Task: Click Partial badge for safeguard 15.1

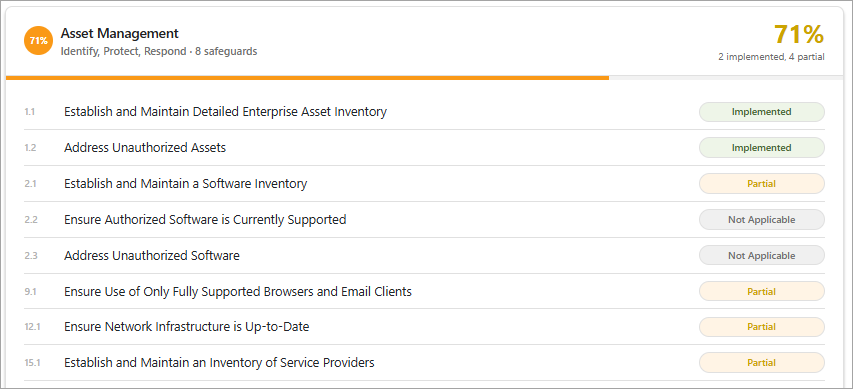Action: 762,363
